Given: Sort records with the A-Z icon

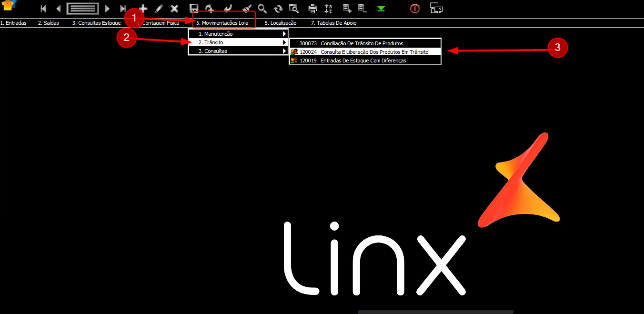Looking at the screenshot, I should [328, 9].
